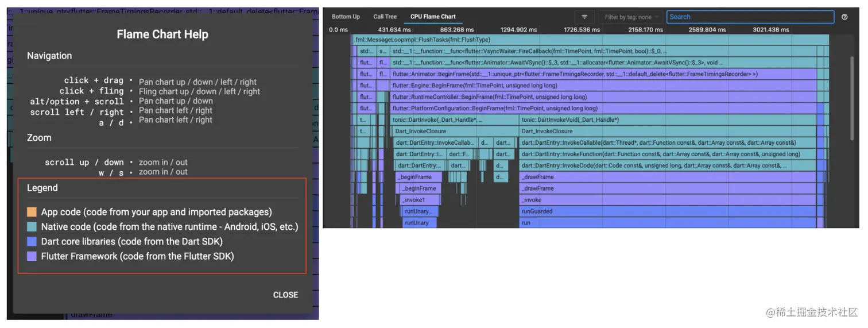Image resolution: width=868 pixels, height=328 pixels.
Task: Click the Flame Chart Help title
Action: pos(162,34)
